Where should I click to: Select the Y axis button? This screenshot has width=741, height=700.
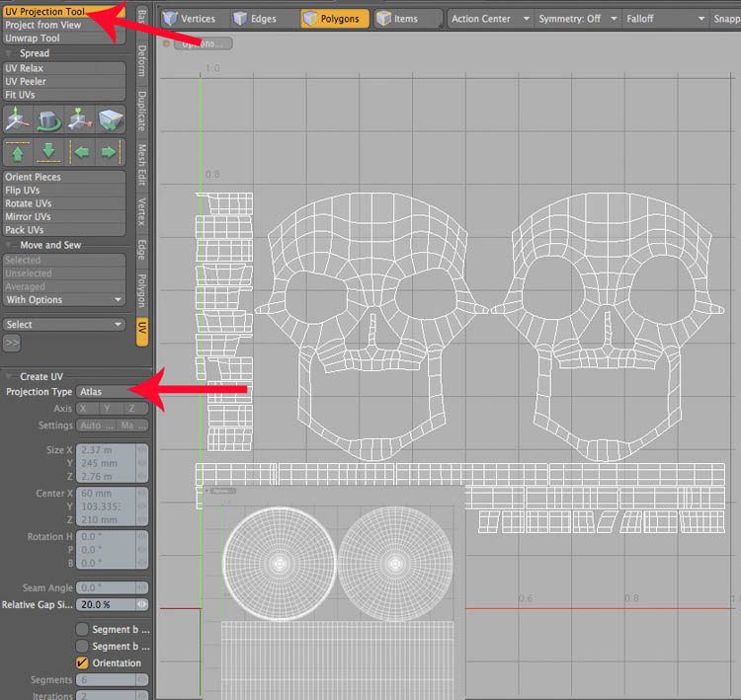[x=112, y=409]
